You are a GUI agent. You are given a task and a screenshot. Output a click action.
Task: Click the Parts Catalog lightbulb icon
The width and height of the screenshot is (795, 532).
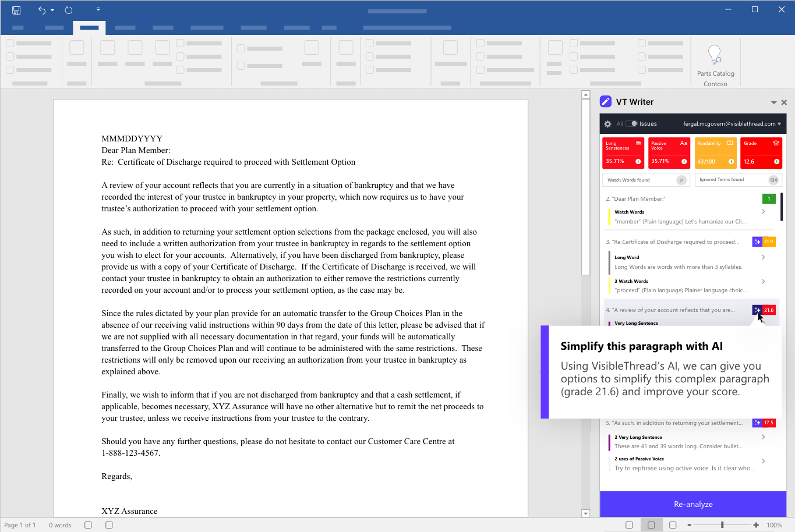715,55
